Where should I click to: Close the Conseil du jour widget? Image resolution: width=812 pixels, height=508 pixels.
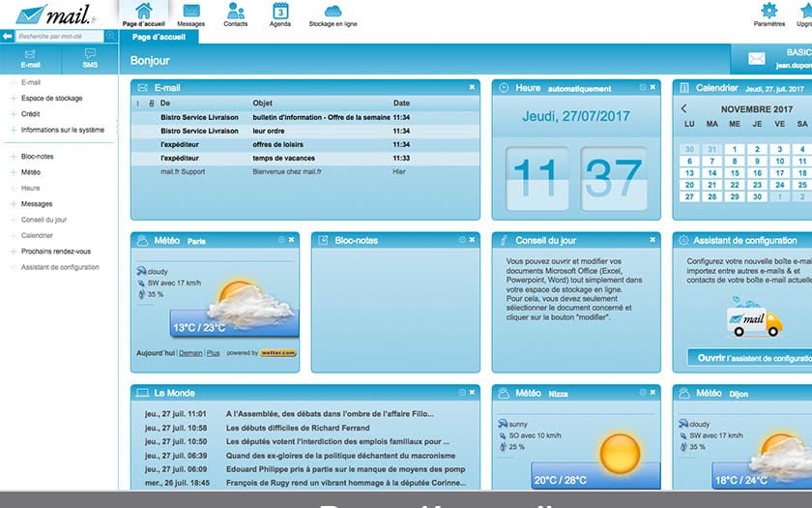652,240
